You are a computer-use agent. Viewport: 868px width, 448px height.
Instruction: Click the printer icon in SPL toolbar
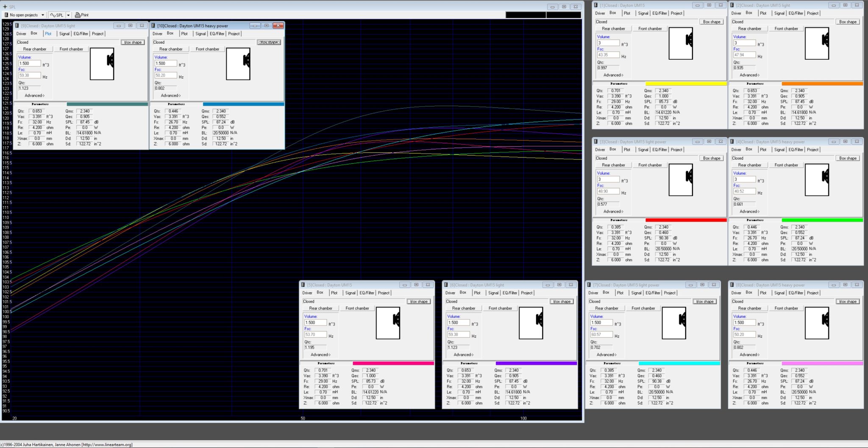(x=78, y=15)
